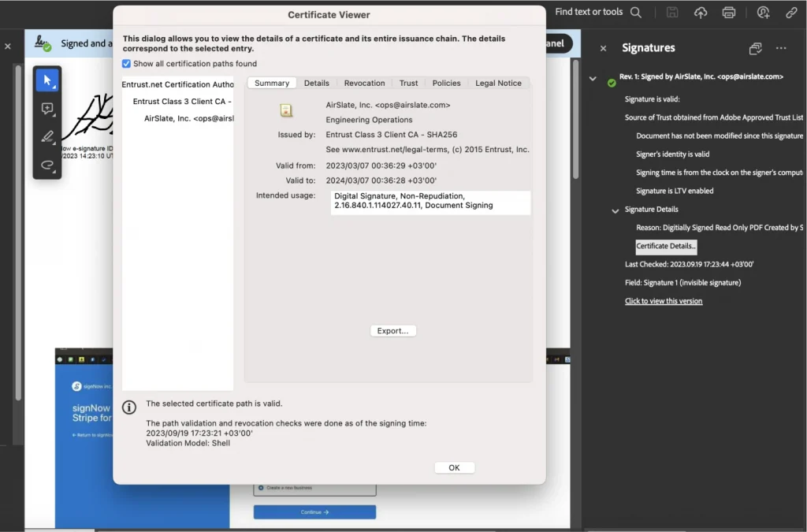Collapse the Signature Details section
Screen dimensions: 807x532
pos(616,210)
